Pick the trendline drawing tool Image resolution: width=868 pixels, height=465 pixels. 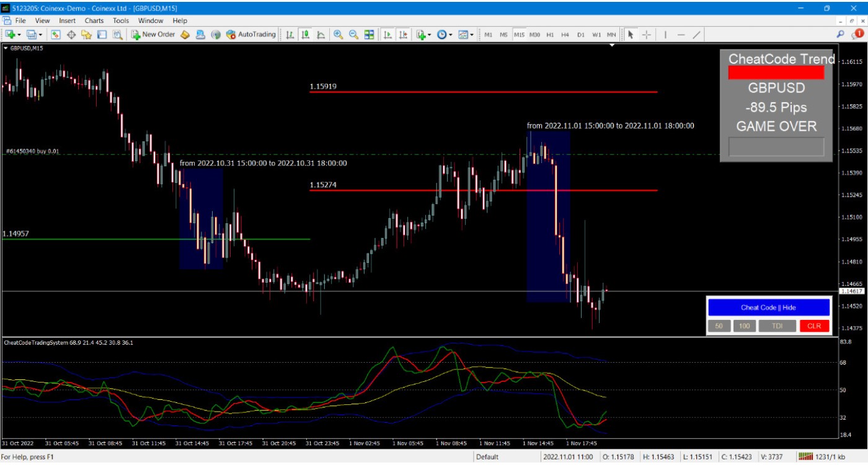click(696, 35)
